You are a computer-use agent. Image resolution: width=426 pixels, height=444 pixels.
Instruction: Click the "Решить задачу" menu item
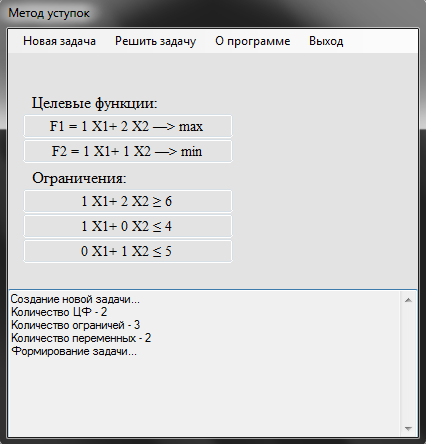[155, 41]
